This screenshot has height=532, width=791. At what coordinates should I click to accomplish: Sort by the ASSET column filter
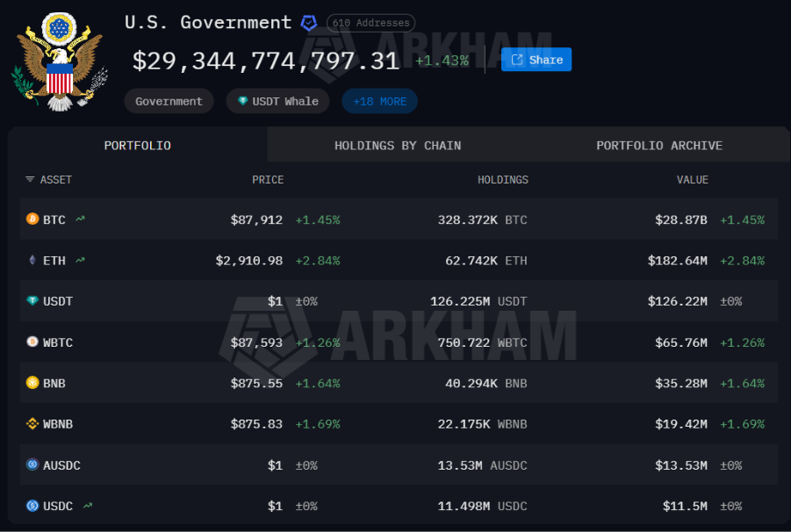pyautogui.click(x=49, y=180)
